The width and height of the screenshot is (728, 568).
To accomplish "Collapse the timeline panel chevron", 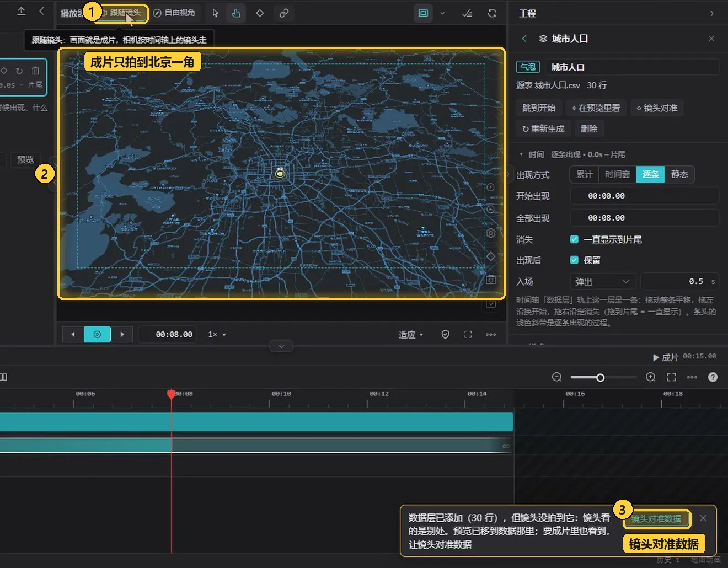I will point(281,346).
